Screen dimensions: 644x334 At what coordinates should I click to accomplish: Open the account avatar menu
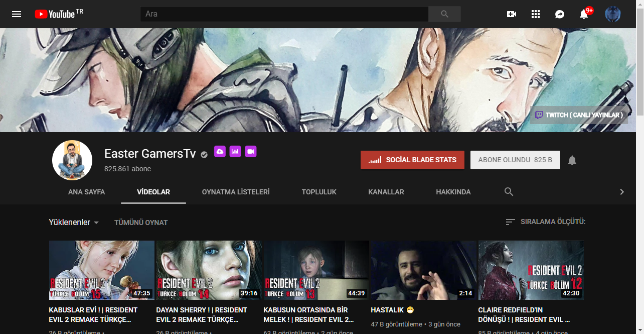[613, 14]
